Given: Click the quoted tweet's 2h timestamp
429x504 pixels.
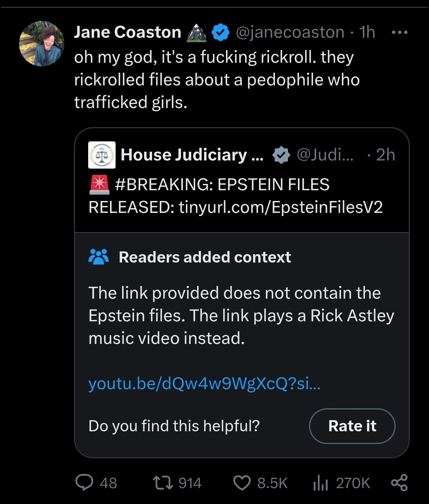Looking at the screenshot, I should (x=385, y=155).
